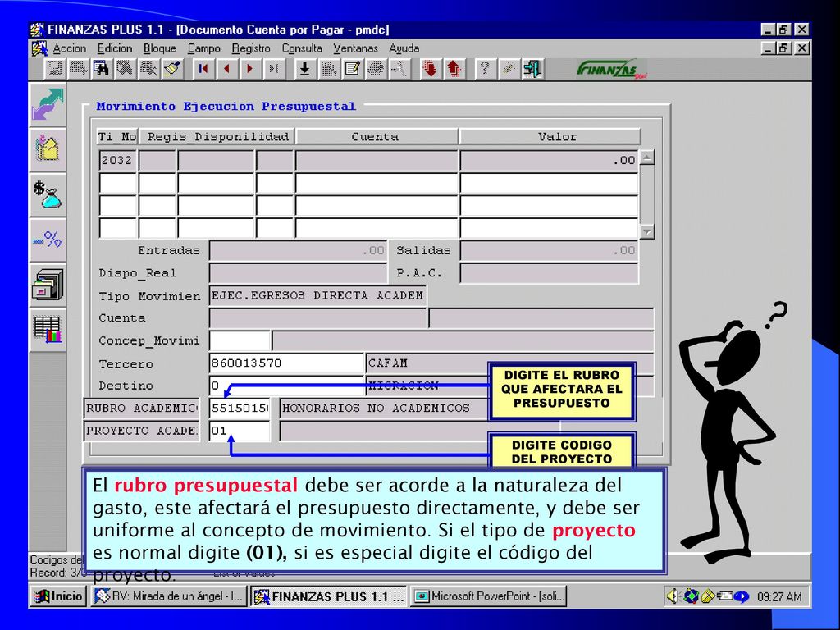The image size is (840, 630).
Task: Click the greyed icon left of binoculars
Action: [78, 69]
